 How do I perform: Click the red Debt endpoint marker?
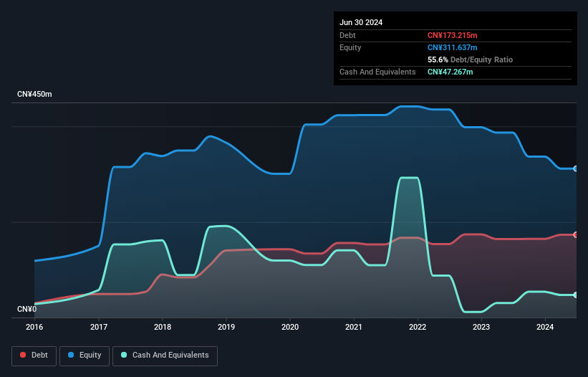pos(576,235)
